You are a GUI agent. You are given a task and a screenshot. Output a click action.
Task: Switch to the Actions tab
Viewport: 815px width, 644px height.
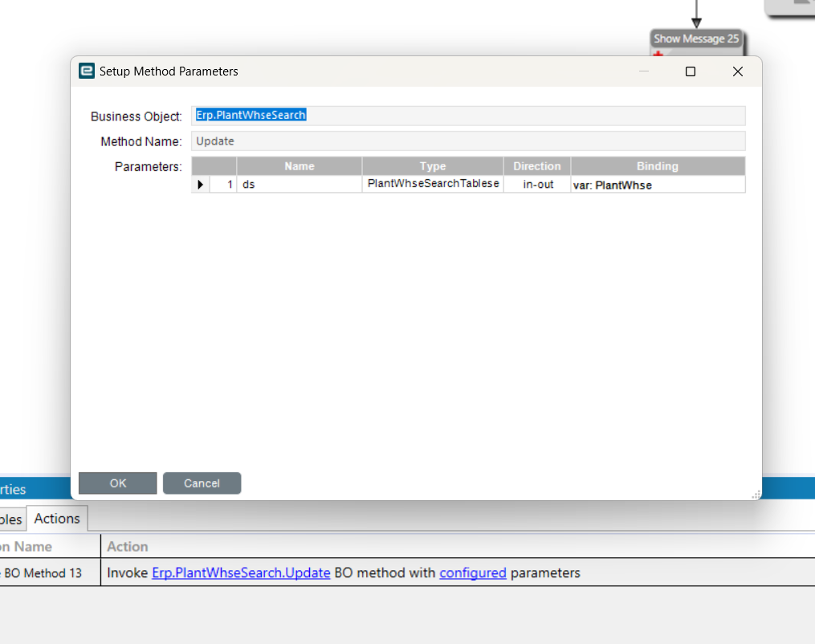click(x=57, y=519)
